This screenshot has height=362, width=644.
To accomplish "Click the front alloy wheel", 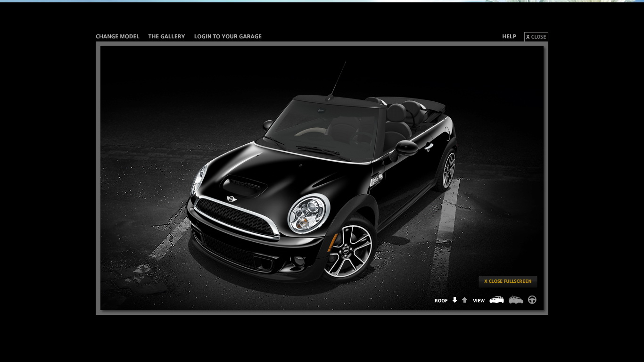I will coord(348,251).
